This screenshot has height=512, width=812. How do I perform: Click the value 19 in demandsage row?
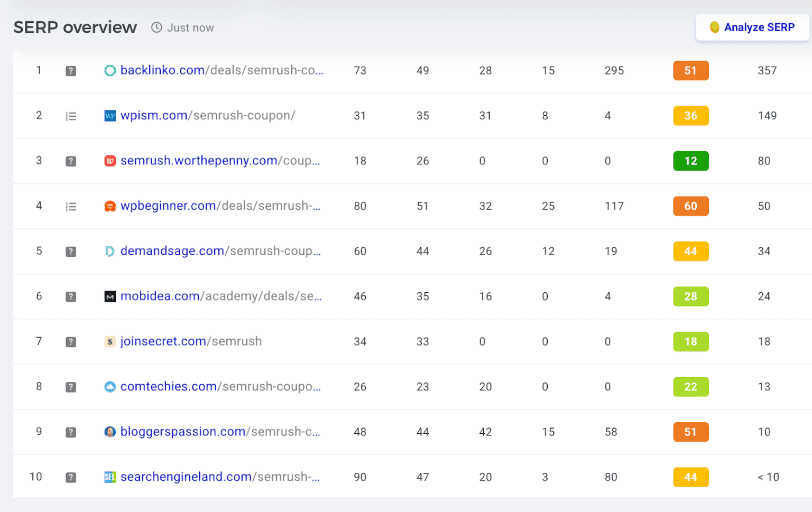pyautogui.click(x=611, y=252)
